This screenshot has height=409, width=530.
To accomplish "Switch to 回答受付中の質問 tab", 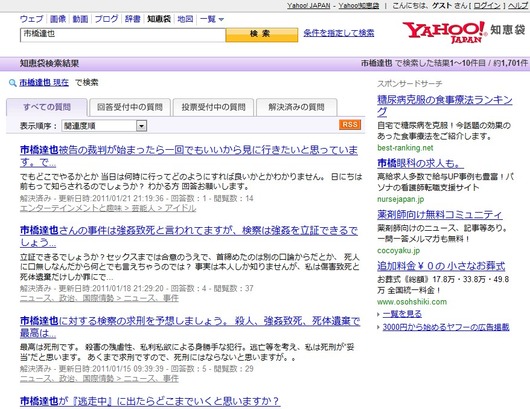I will click(129, 107).
